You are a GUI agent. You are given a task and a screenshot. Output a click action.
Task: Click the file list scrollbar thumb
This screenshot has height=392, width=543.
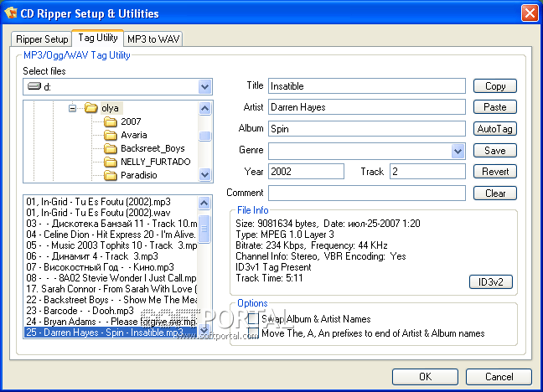point(204,229)
